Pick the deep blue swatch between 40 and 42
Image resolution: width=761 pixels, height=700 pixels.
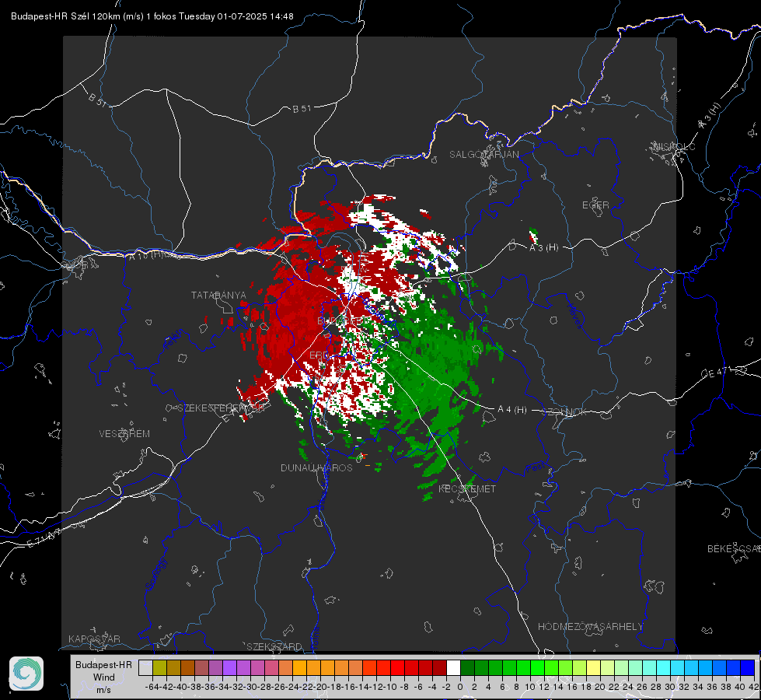(747, 668)
